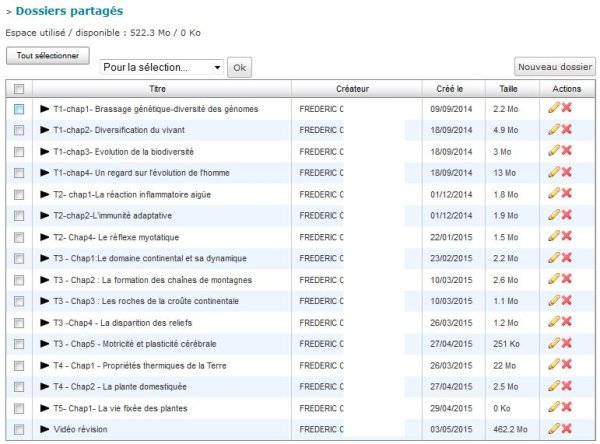Sort by the 'Taille' column header
Viewport: 600px width, 444px height.
(x=510, y=89)
